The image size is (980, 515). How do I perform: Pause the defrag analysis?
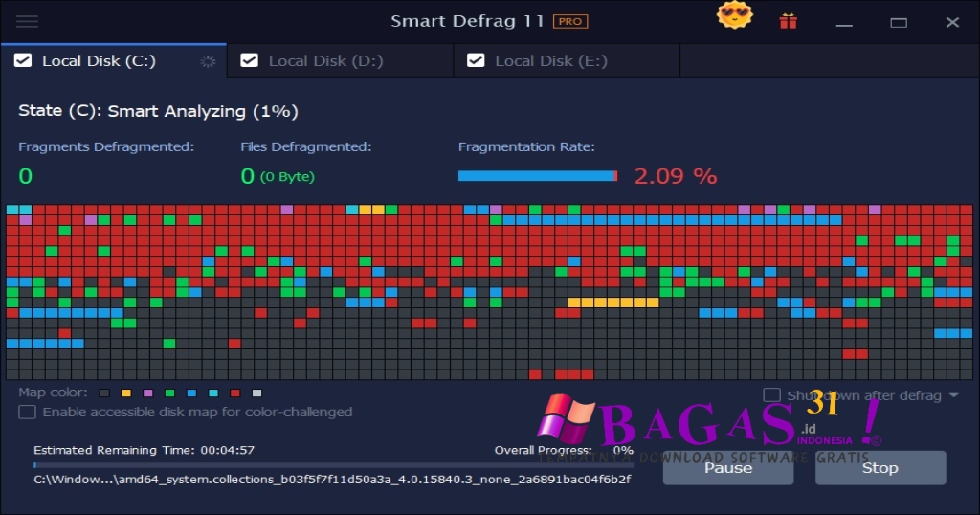pos(728,468)
